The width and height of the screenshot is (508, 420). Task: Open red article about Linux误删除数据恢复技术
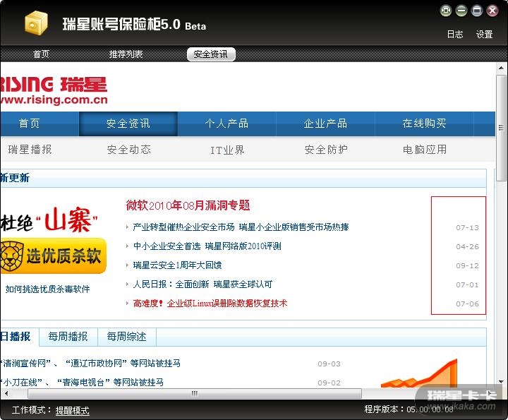coord(210,304)
